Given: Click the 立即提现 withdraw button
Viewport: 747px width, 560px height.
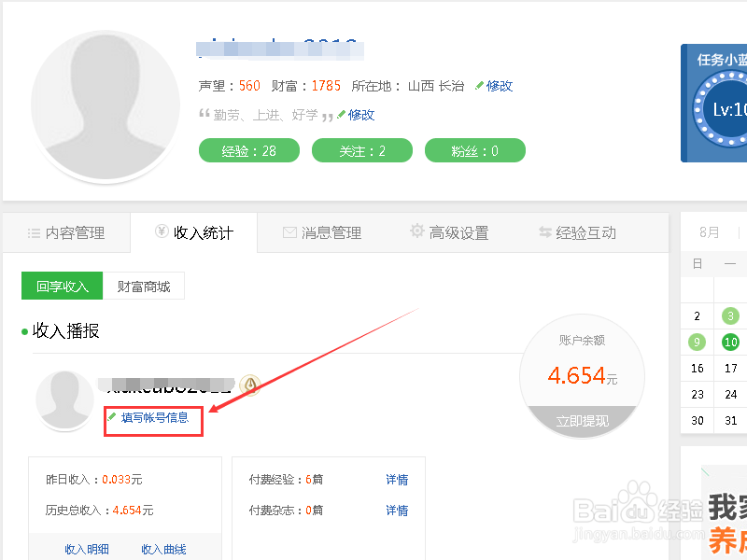Looking at the screenshot, I should click(582, 421).
